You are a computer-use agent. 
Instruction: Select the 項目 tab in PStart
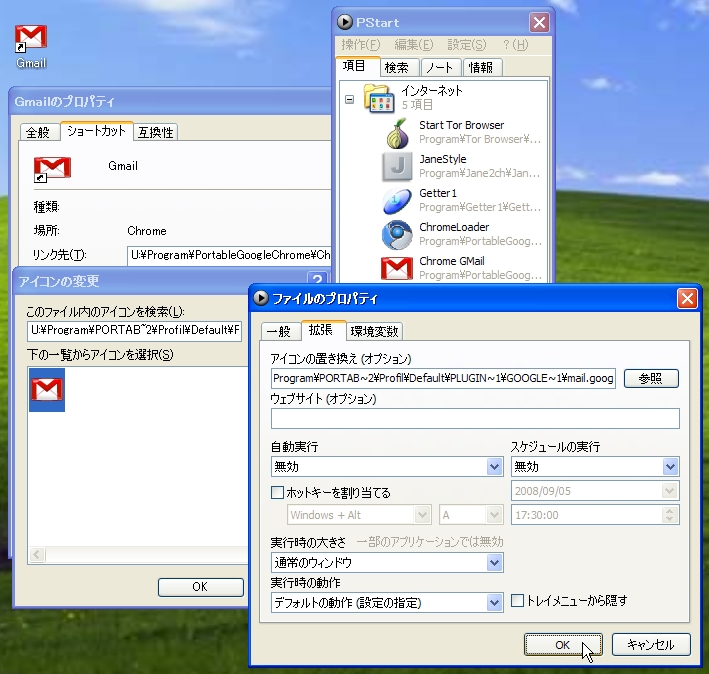[x=357, y=66]
